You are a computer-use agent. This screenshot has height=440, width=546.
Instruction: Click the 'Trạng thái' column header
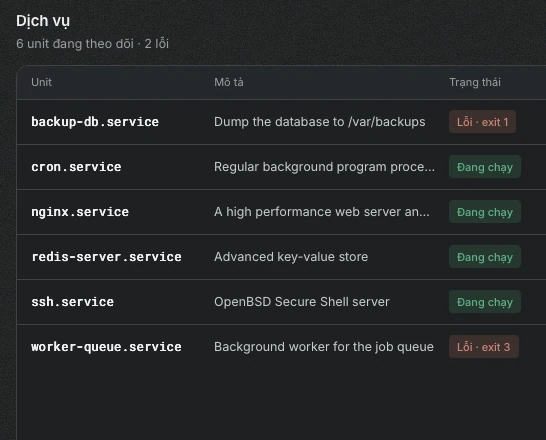[475, 82]
